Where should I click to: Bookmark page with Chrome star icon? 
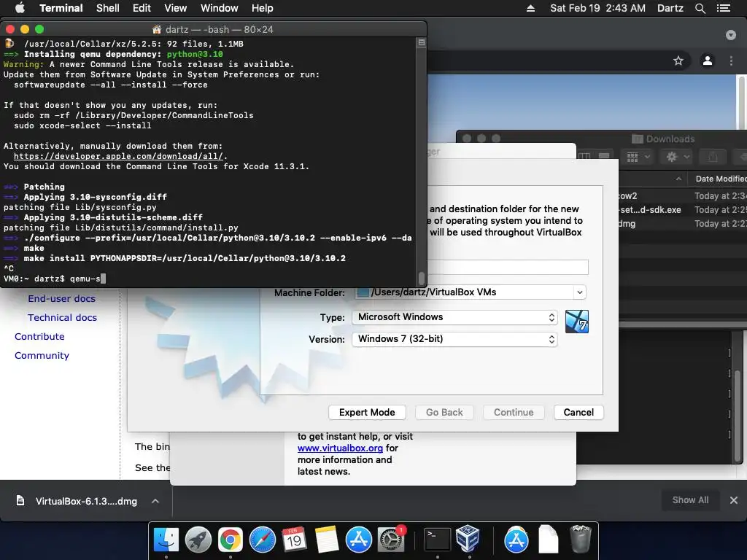click(678, 61)
